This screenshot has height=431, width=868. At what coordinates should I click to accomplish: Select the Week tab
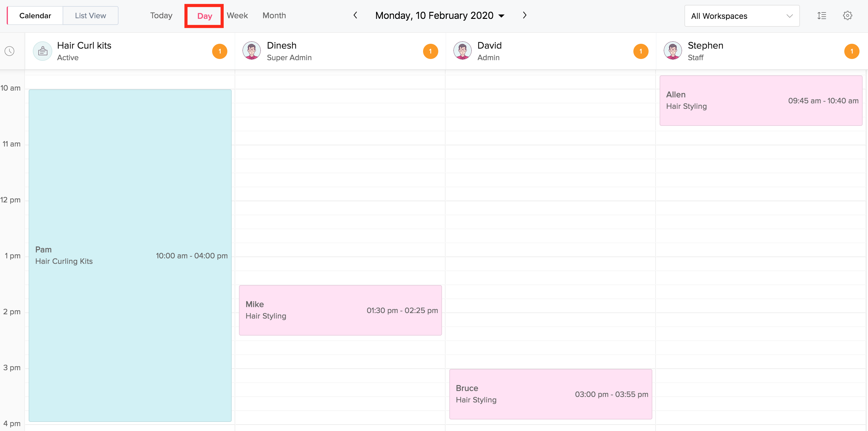tap(237, 16)
